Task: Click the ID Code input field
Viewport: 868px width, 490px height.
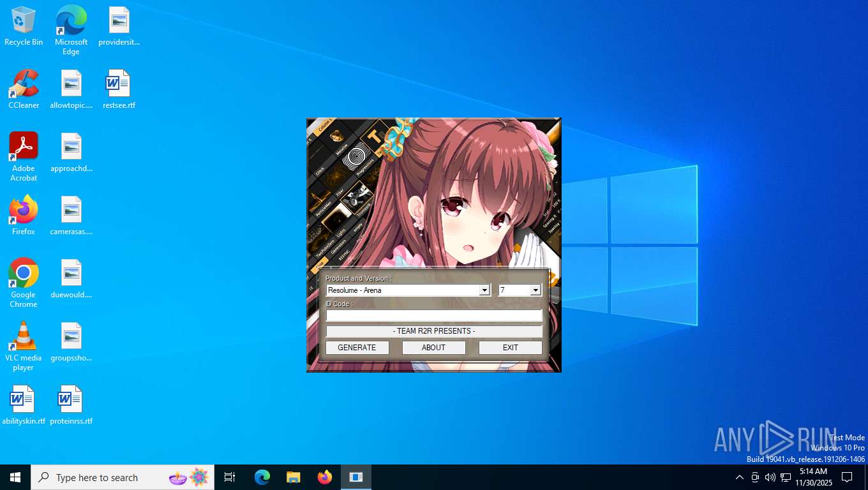Action: point(434,316)
